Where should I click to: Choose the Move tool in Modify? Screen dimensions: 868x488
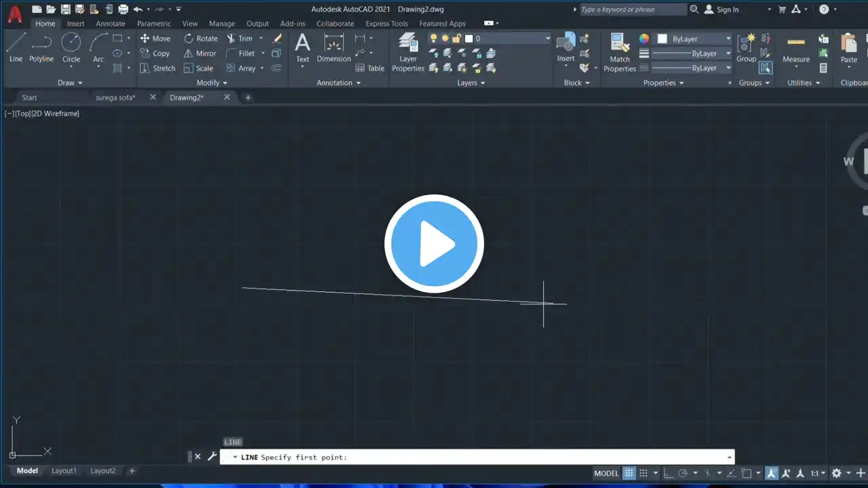tap(155, 39)
